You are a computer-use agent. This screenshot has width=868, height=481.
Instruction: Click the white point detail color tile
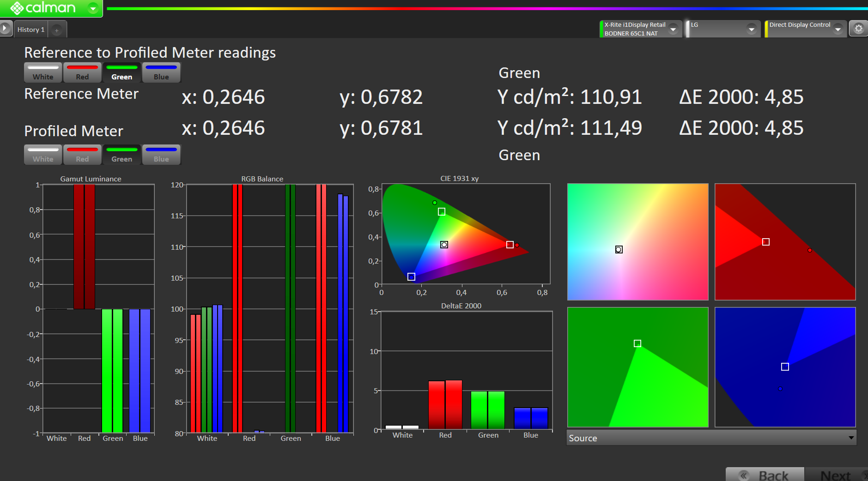pos(637,242)
